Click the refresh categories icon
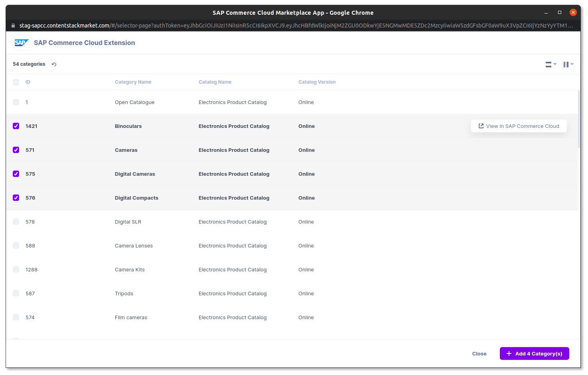This screenshot has width=588, height=375. [54, 64]
